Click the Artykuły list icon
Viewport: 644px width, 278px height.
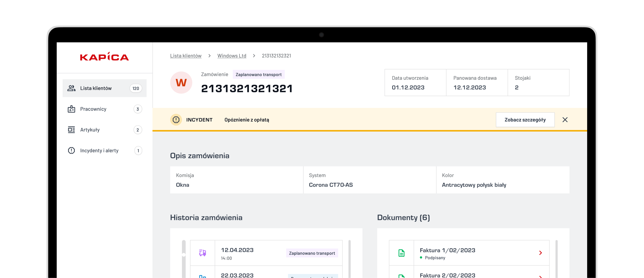tap(71, 130)
